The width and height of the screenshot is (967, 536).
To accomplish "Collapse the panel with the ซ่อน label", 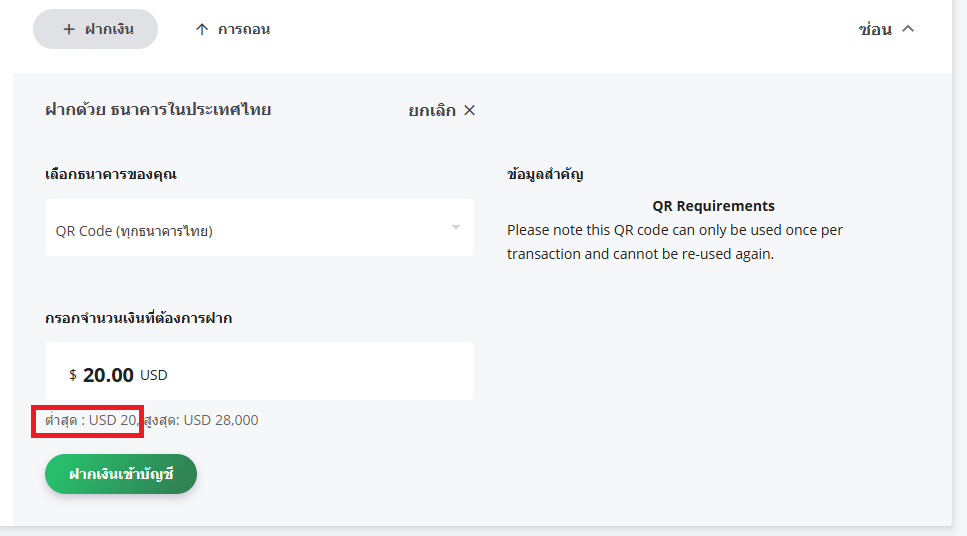I will [874, 30].
